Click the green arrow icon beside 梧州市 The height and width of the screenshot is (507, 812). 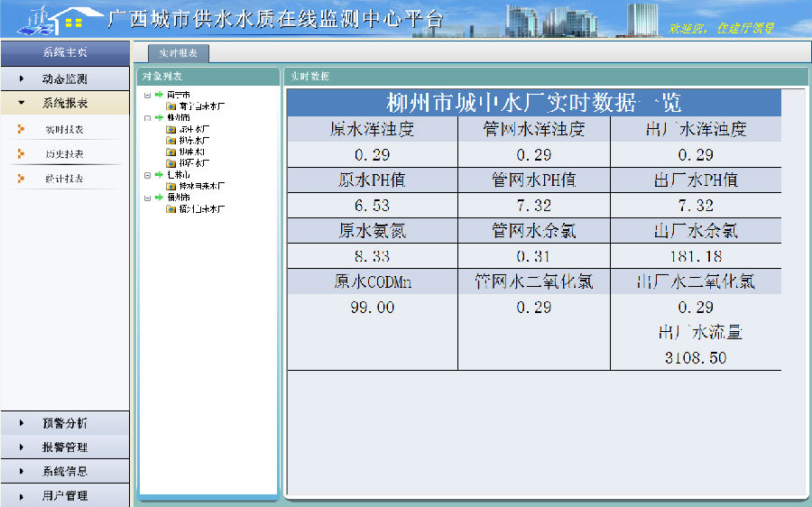coord(159,197)
